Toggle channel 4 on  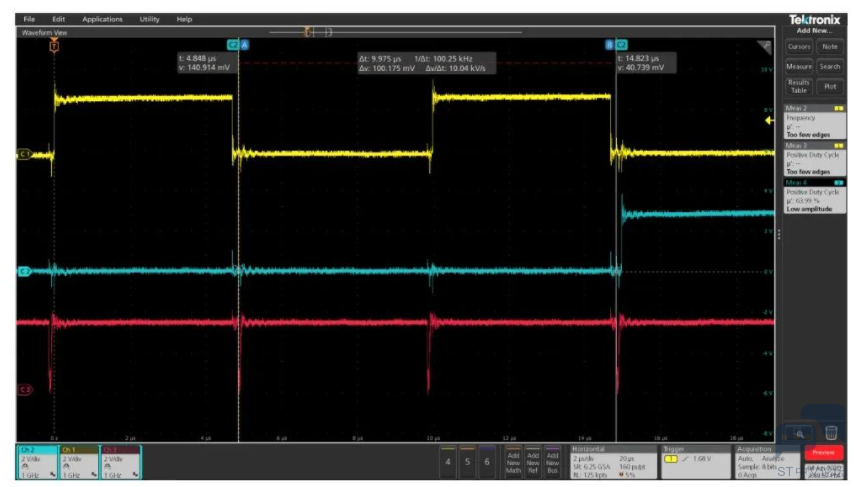tap(448, 461)
